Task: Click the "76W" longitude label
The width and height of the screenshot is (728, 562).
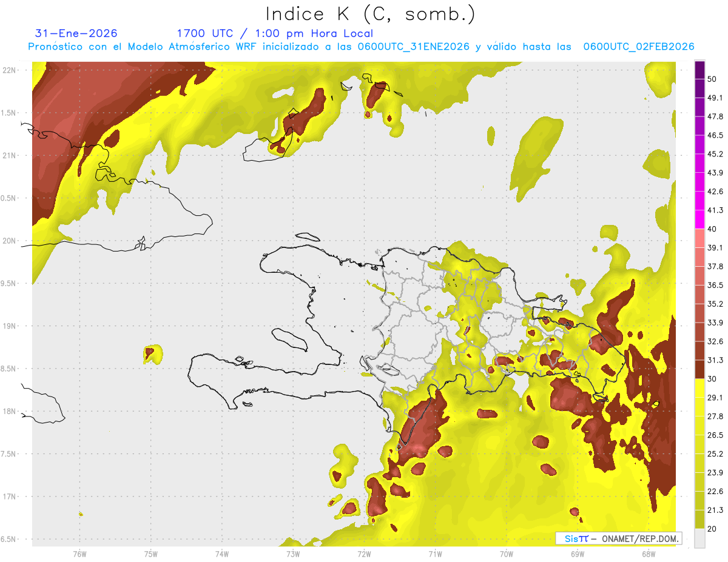Action: tap(79, 554)
